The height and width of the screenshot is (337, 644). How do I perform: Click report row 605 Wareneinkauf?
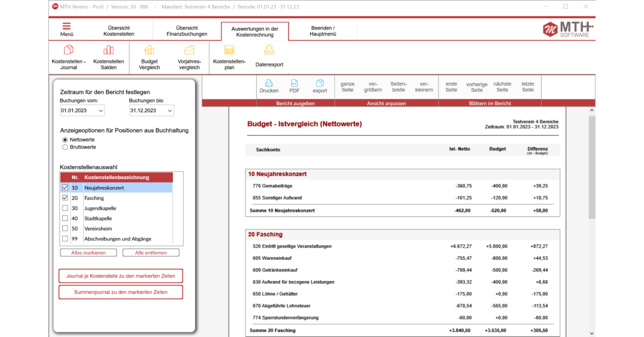[x=402, y=258]
